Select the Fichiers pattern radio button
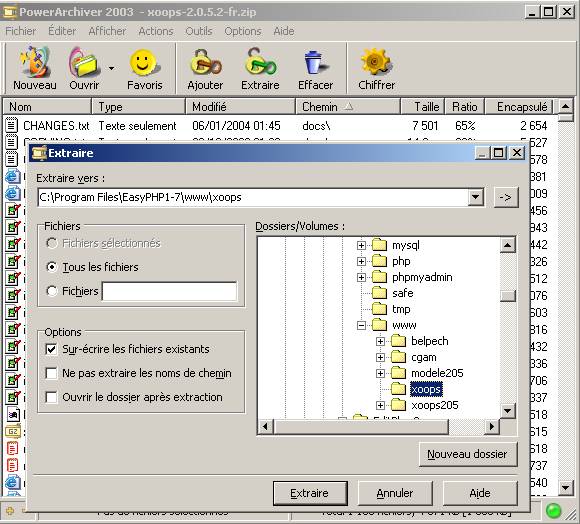 (x=52, y=291)
